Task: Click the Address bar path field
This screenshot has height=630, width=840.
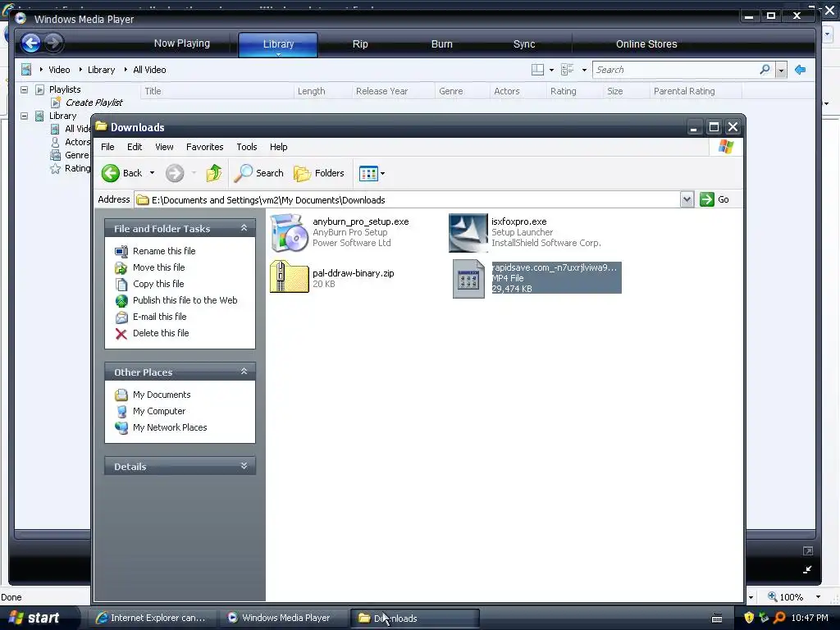Action: 407,200
